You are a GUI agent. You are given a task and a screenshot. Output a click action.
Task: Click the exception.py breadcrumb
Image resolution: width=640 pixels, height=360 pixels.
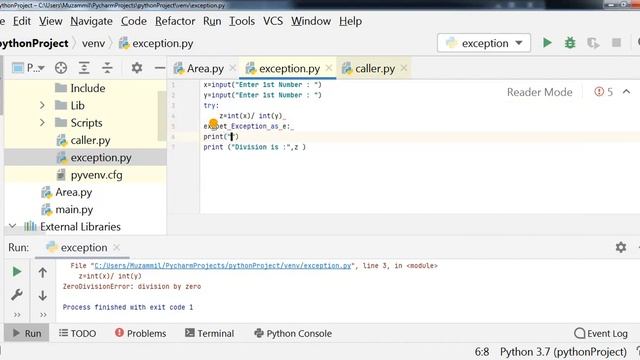click(156, 43)
